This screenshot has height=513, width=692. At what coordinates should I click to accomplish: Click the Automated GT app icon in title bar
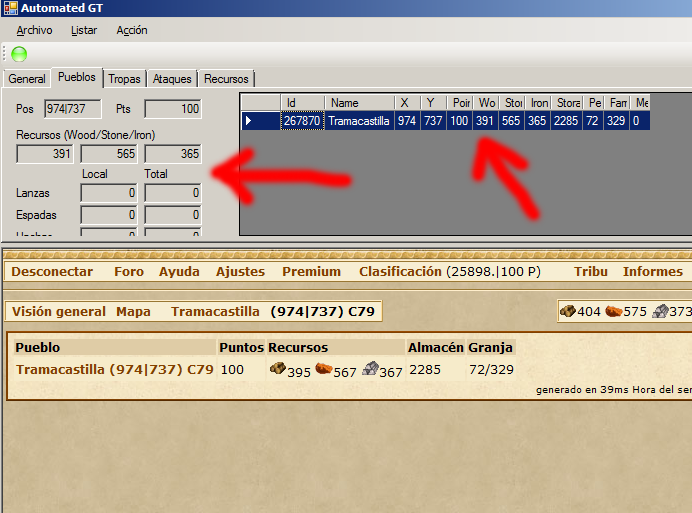[x=11, y=8]
